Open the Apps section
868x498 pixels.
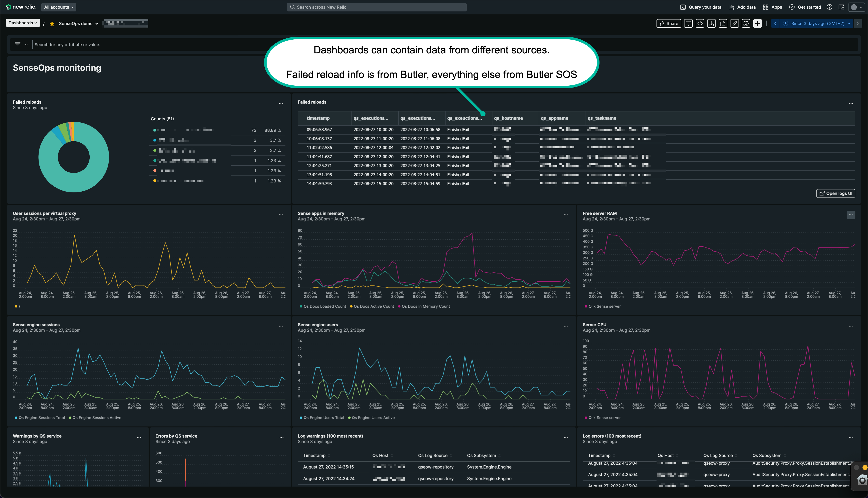[772, 7]
